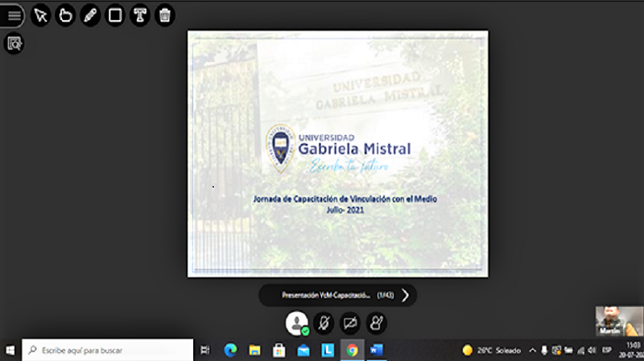Toggle microphone audio on

(324, 323)
